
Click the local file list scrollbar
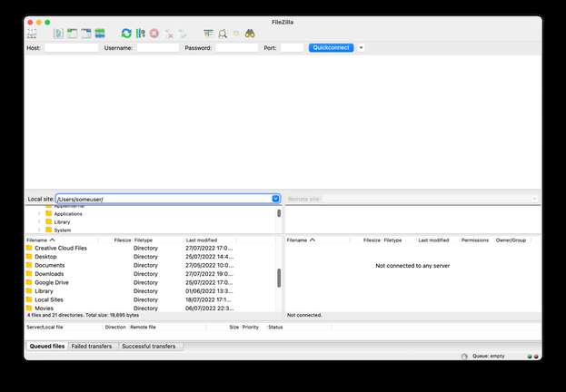[x=279, y=278]
